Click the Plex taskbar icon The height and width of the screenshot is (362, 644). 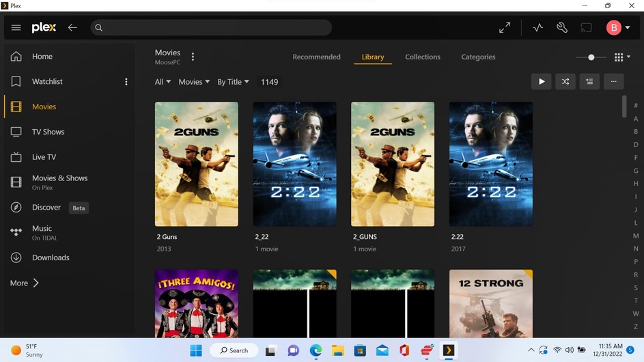pos(448,350)
